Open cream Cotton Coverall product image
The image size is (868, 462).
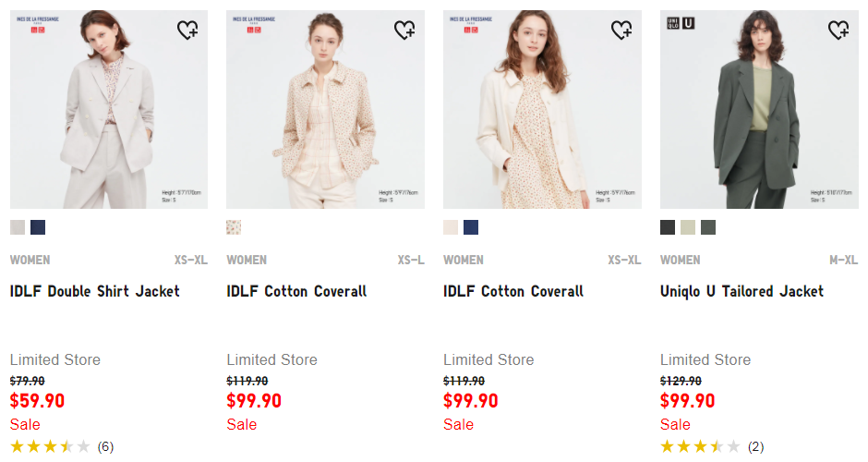[x=543, y=109]
